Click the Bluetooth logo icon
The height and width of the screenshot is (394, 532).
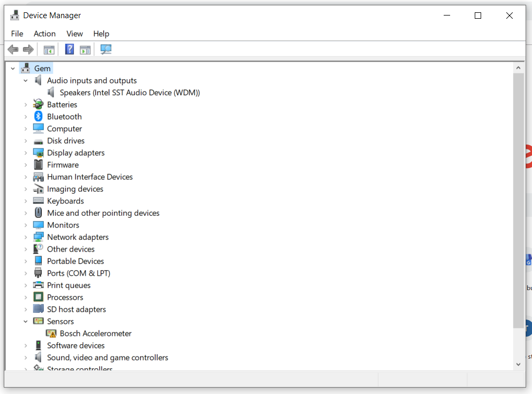pyautogui.click(x=39, y=116)
